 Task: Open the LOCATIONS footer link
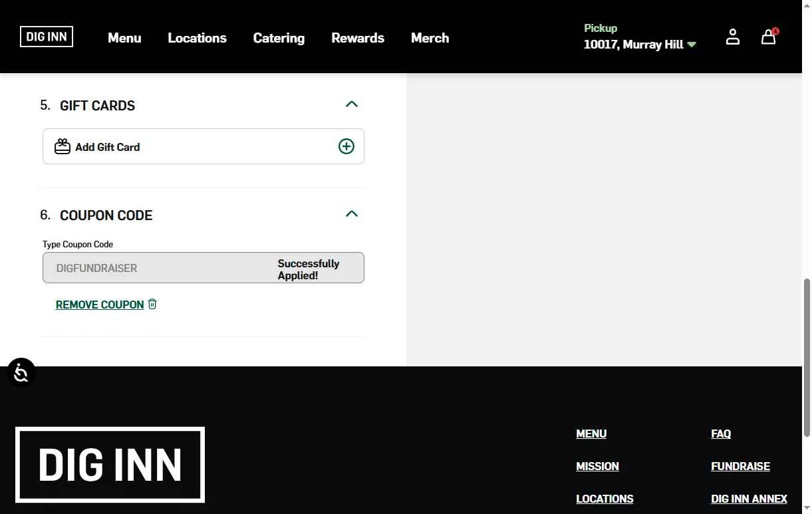coord(605,499)
